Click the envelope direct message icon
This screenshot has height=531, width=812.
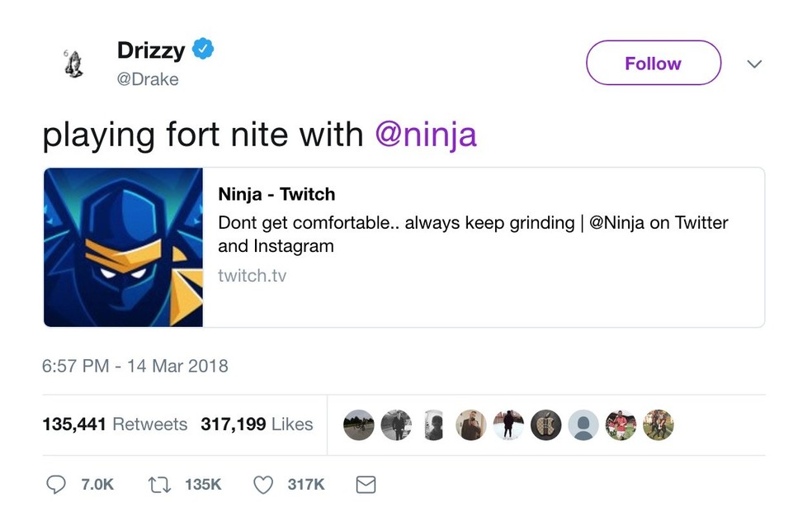(366, 484)
